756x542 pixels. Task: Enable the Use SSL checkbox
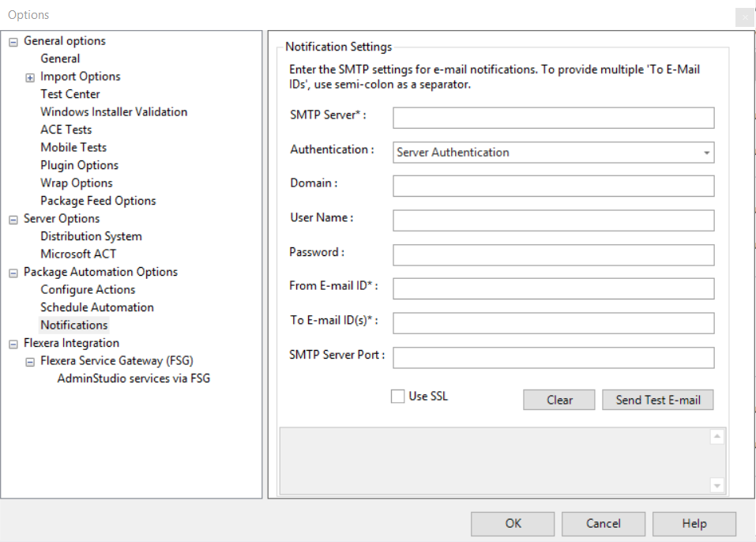(398, 397)
